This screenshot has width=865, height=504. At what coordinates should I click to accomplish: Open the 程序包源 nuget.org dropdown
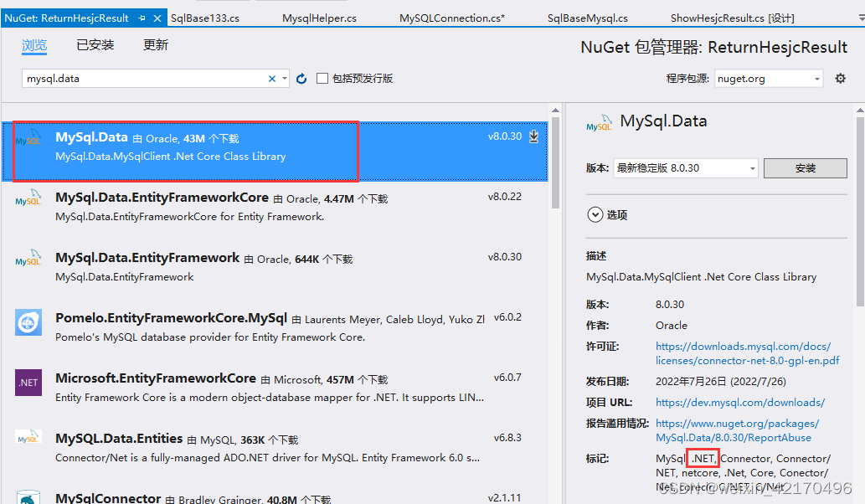767,77
